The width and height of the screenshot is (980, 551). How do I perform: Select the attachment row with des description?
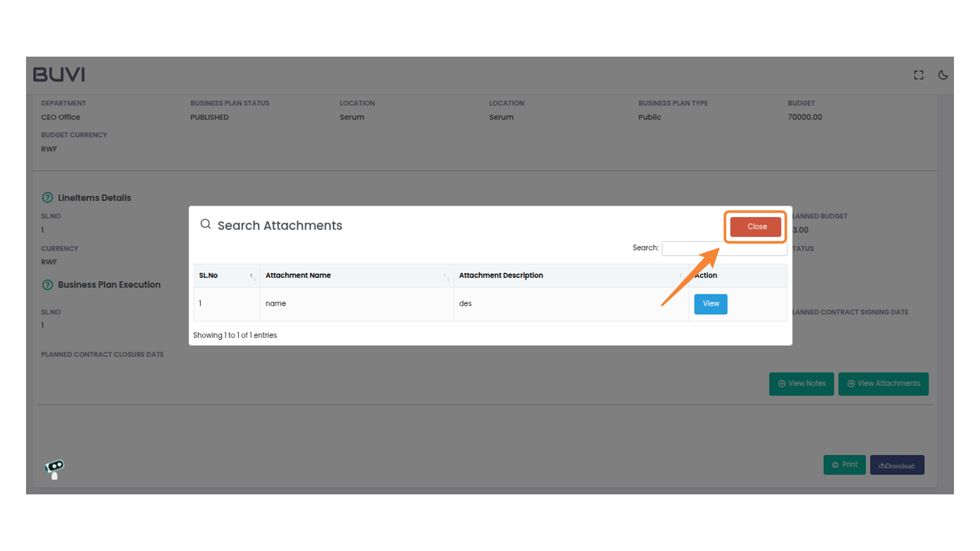point(465,304)
